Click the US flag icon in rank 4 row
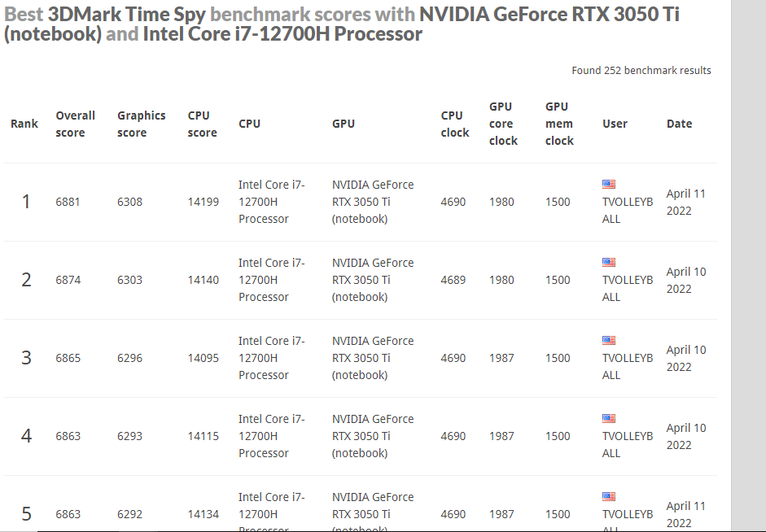Image resolution: width=766 pixels, height=532 pixels. (609, 418)
